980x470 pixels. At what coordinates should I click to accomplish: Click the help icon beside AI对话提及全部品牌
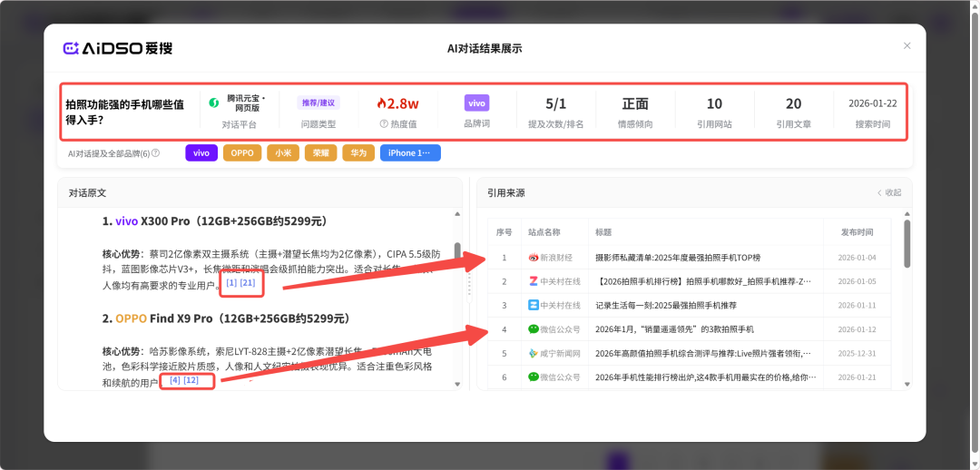[156, 153]
